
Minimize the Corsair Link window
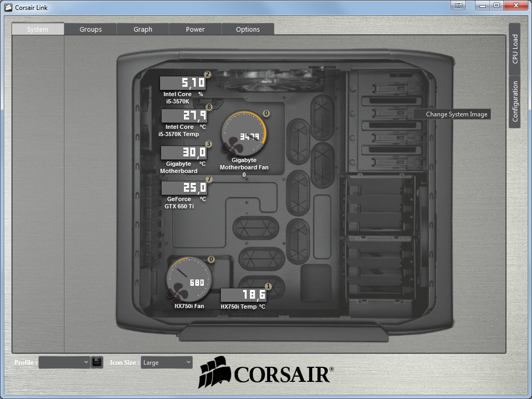pos(483,5)
